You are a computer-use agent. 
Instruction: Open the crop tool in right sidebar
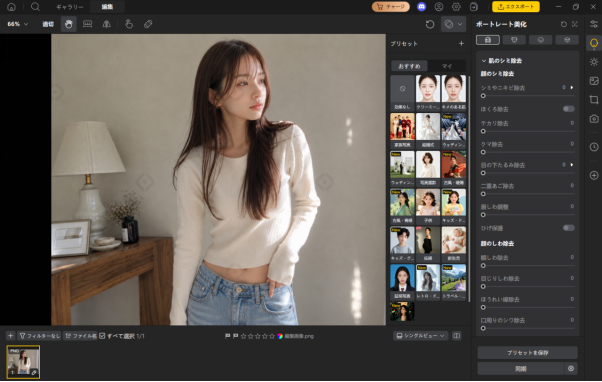(x=594, y=100)
